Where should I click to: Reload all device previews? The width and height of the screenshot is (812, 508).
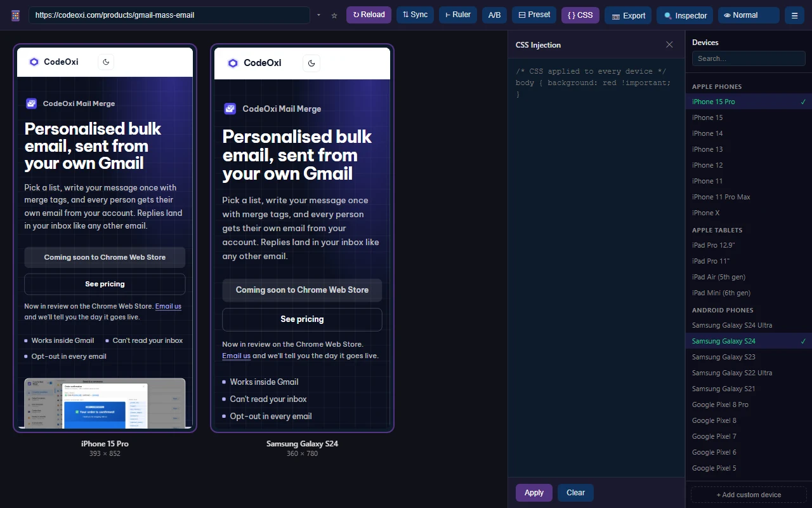pyautogui.click(x=369, y=15)
